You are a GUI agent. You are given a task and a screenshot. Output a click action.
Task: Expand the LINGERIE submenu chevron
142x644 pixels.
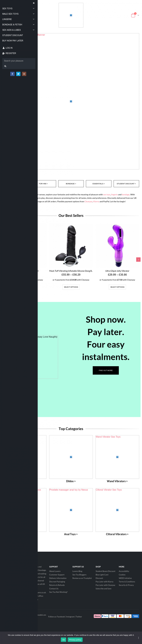[x=34, y=19]
